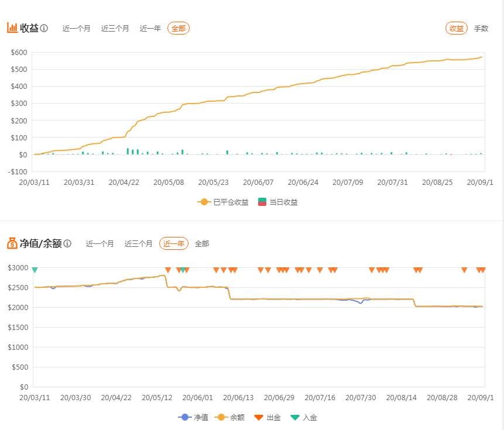Toggle the 已平仓收益 legend item
Screen dimensions: 504x430
[223, 202]
